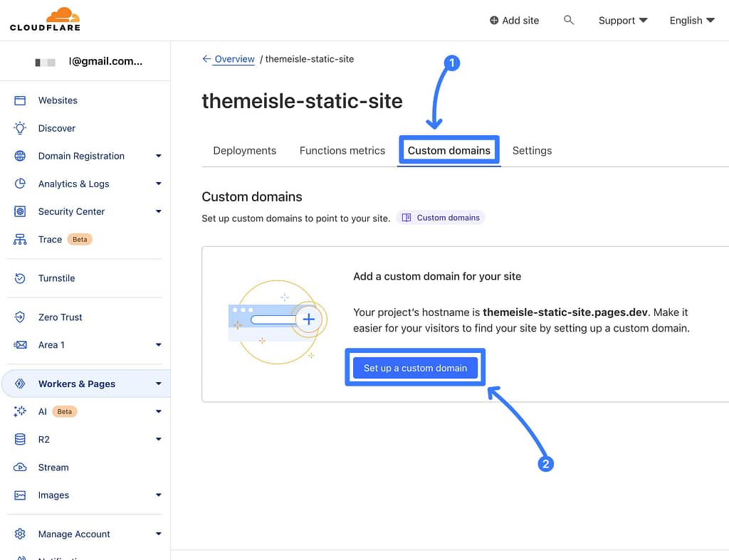Expand AI Beta menu arrow
This screenshot has width=729, height=560.
[159, 412]
